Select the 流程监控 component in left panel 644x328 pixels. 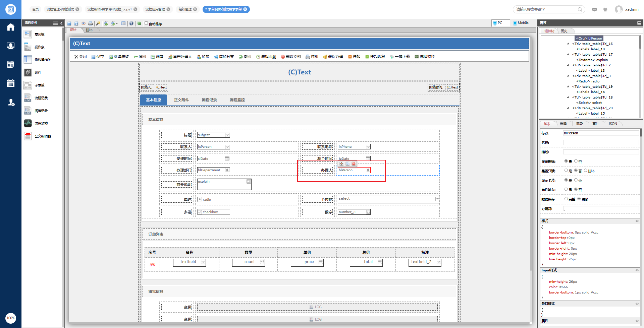click(x=28, y=123)
